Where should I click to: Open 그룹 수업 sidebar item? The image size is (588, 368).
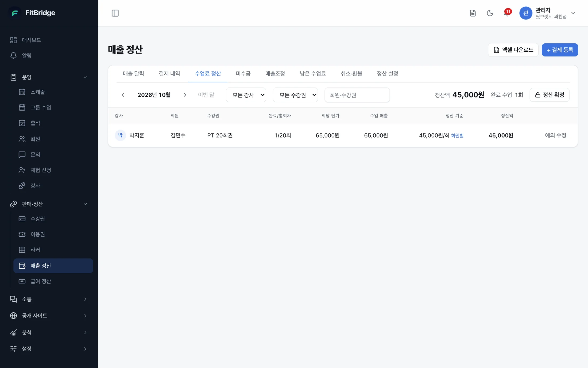(x=53, y=107)
